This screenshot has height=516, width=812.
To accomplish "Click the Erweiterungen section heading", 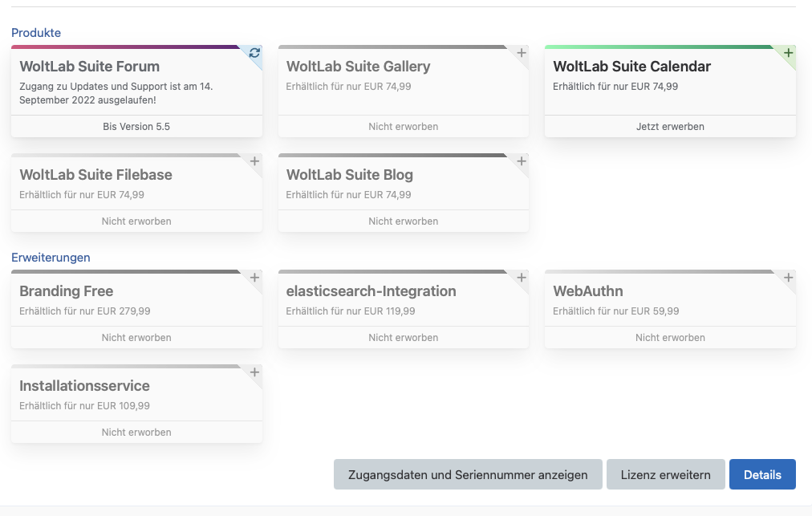I will (51, 258).
